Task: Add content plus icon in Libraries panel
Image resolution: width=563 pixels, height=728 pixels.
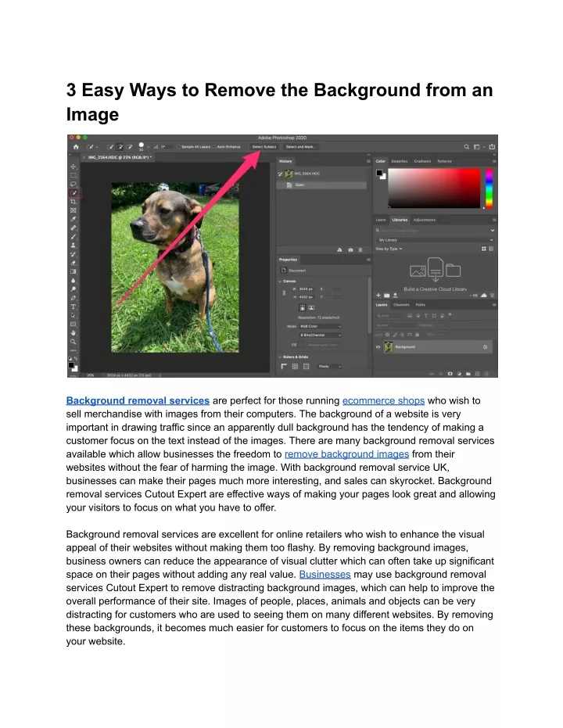Action: pyautogui.click(x=378, y=296)
